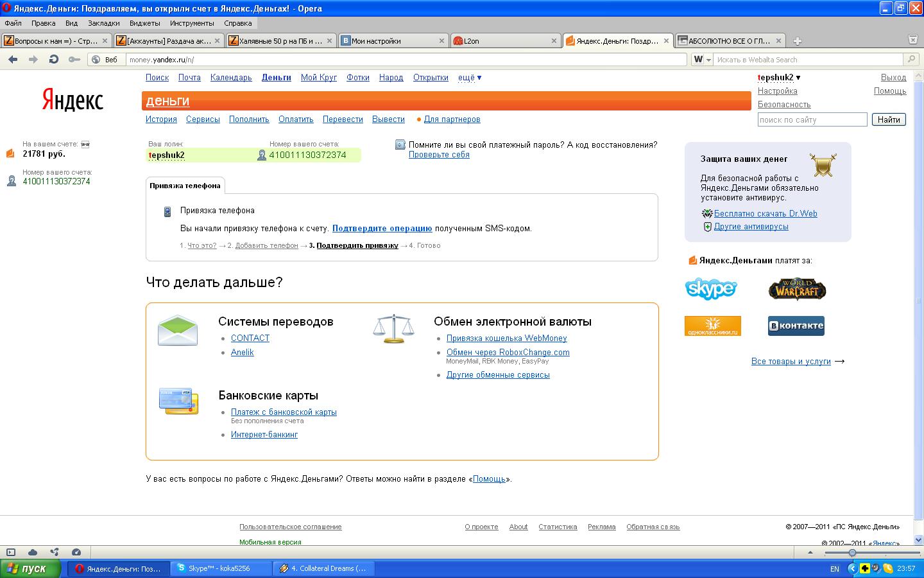924x578 pixels.
Task: Click the bank cards icon
Action: [178, 401]
